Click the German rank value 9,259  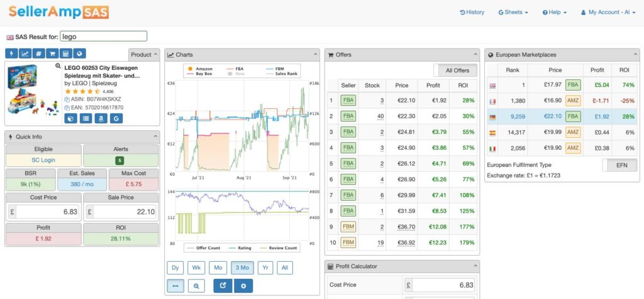coord(518,117)
